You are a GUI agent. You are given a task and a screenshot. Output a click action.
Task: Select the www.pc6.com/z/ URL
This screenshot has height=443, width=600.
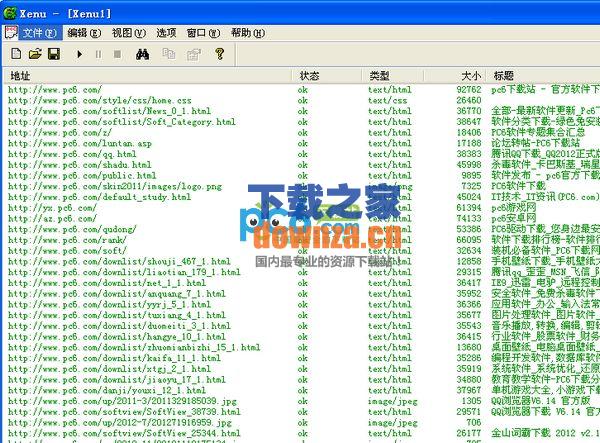click(x=60, y=132)
